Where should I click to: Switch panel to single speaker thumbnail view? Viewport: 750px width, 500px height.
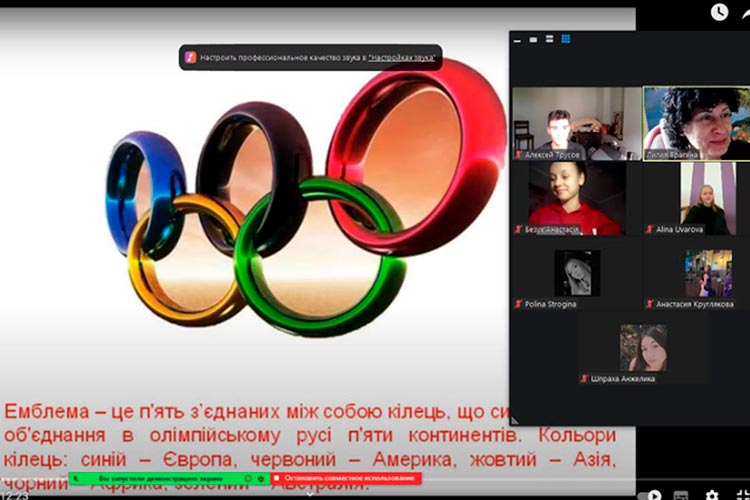pyautogui.click(x=533, y=40)
